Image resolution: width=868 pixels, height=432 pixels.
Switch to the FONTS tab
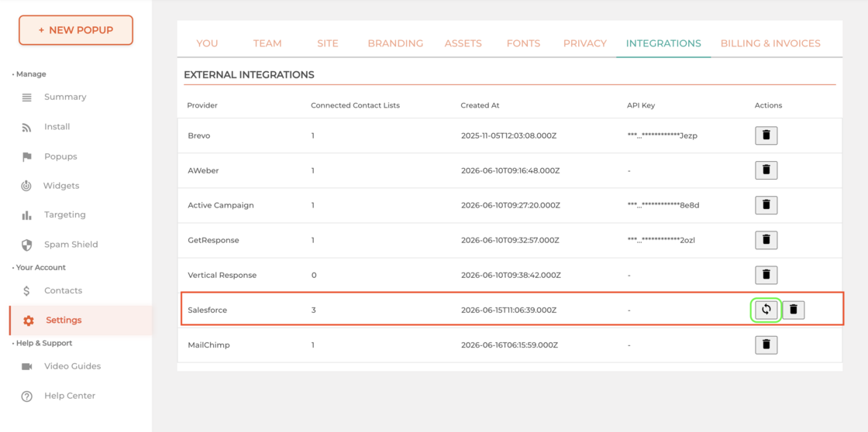point(523,43)
